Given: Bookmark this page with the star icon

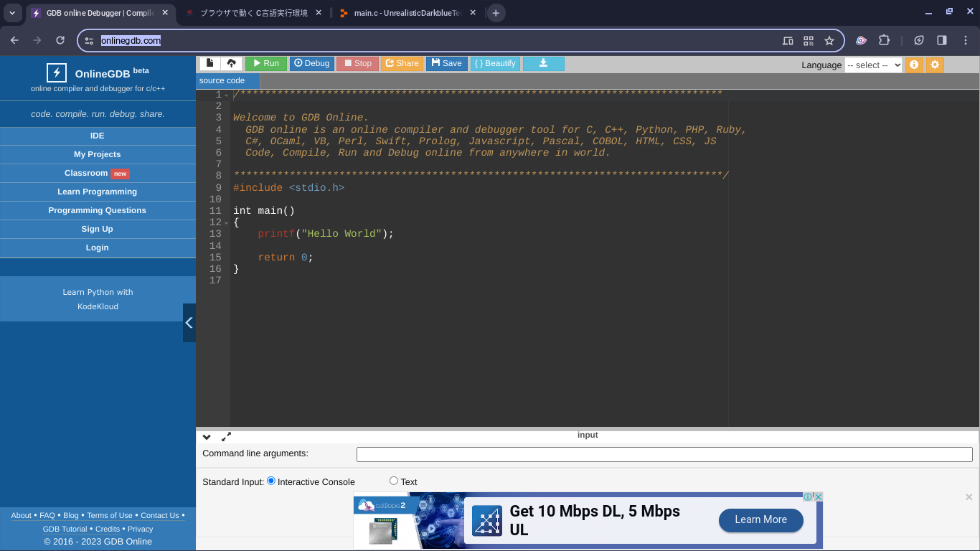Looking at the screenshot, I should (829, 41).
